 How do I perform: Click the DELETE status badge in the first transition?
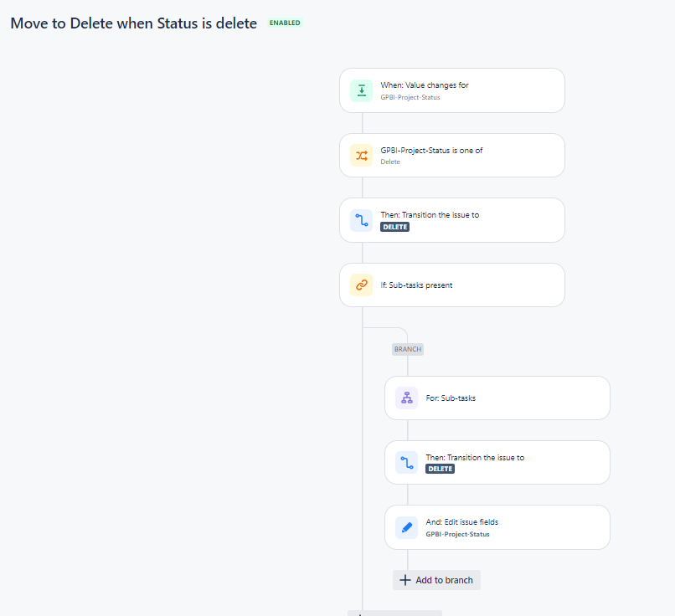click(394, 227)
